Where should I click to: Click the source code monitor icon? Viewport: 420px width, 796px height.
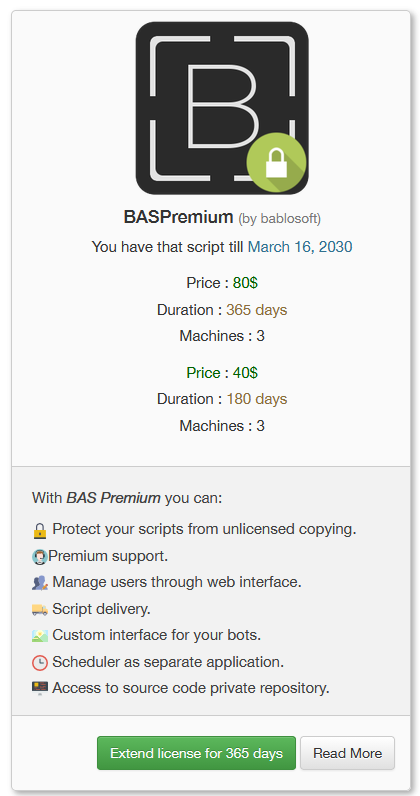click(40, 688)
